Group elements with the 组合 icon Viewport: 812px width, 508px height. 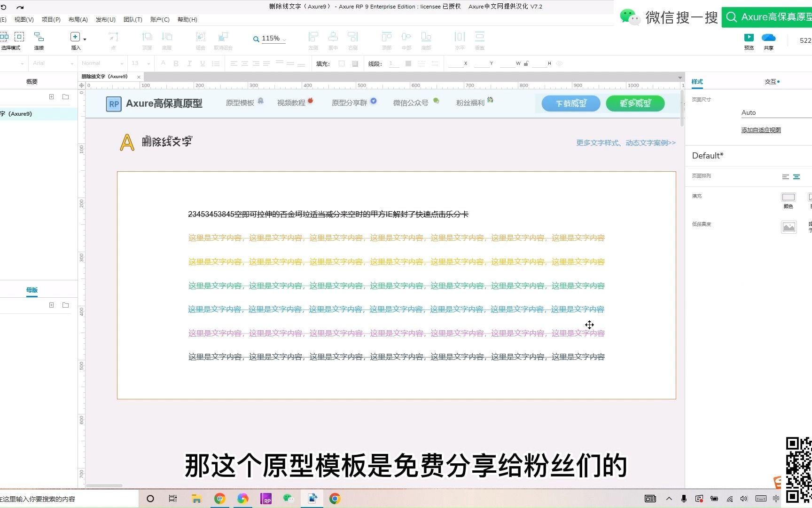pos(200,38)
